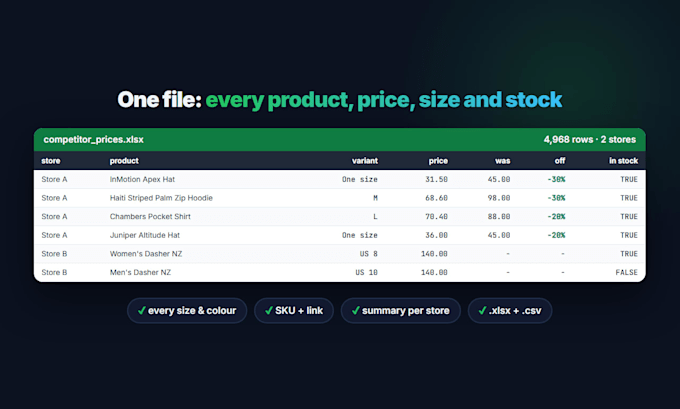Viewport: 680px width, 409px height.
Task: Click the -20% discount for Juniper Hat
Action: coord(556,236)
